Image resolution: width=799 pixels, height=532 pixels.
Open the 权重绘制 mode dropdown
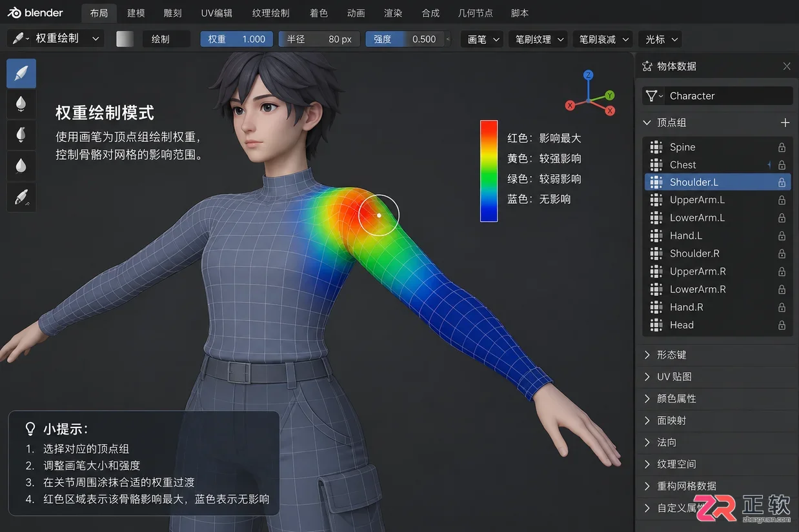click(x=56, y=39)
